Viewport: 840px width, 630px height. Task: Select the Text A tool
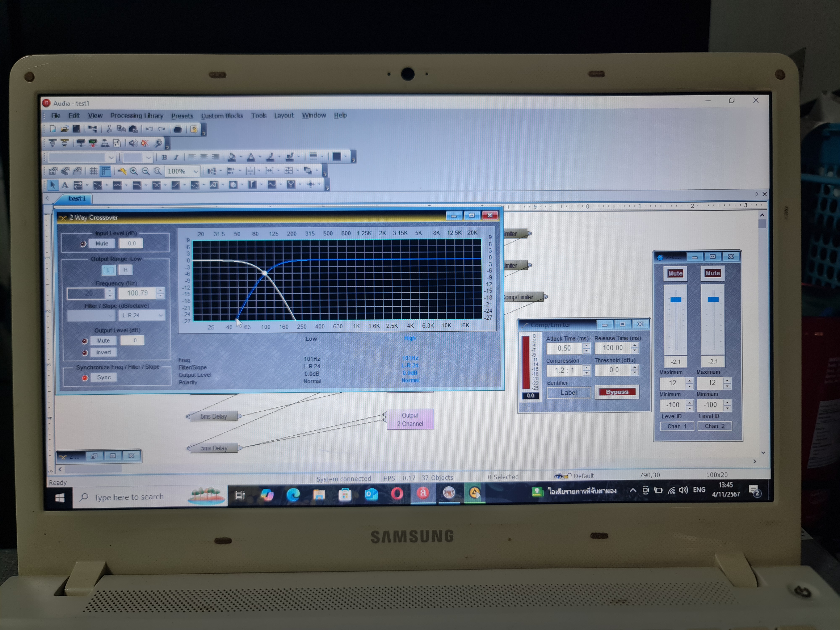click(x=65, y=185)
